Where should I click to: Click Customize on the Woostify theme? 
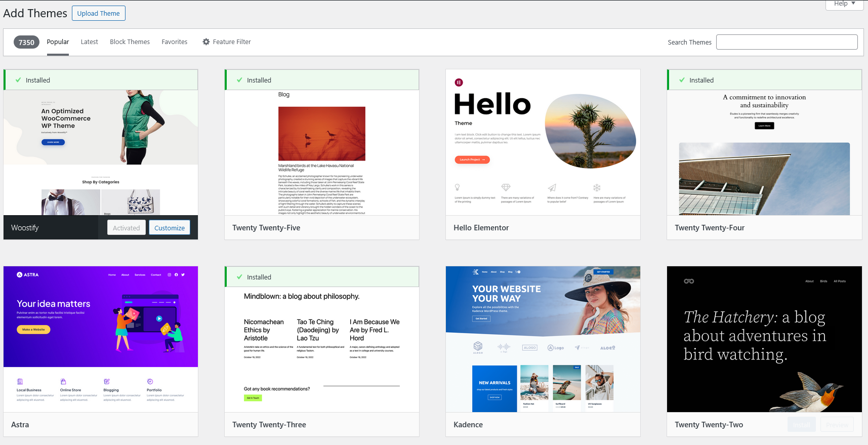(170, 228)
